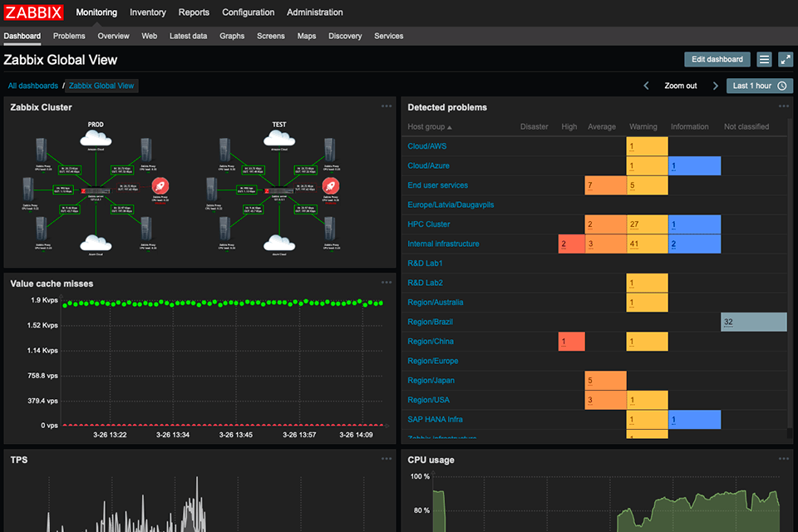Open the HPC Cluster host group link
Viewport: 798px width, 532px height.
[x=429, y=224]
